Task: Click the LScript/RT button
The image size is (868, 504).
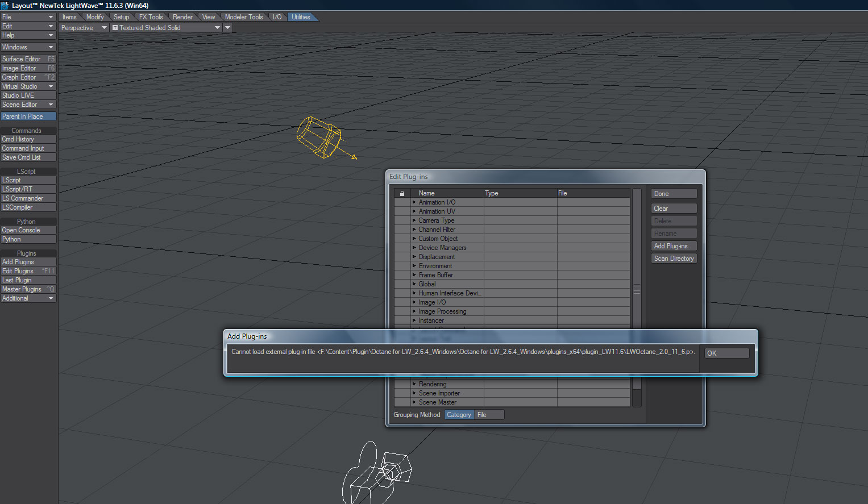Action: coord(28,189)
